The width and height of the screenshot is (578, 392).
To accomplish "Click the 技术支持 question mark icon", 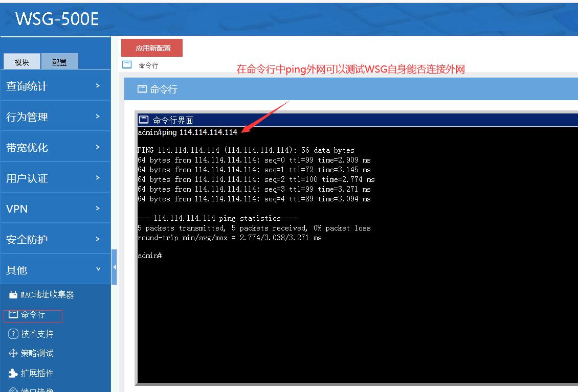I will pos(13,334).
